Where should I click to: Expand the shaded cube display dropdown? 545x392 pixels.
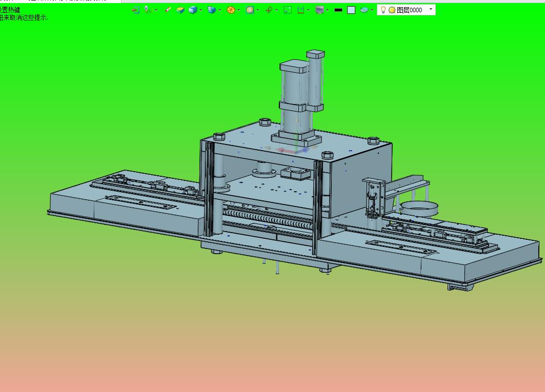200,10
